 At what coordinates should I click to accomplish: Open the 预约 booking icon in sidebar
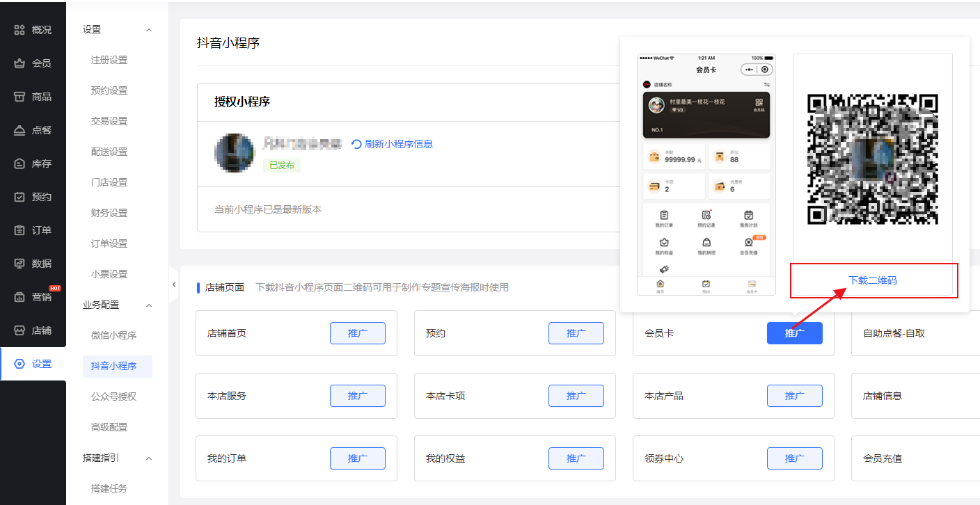[19, 197]
